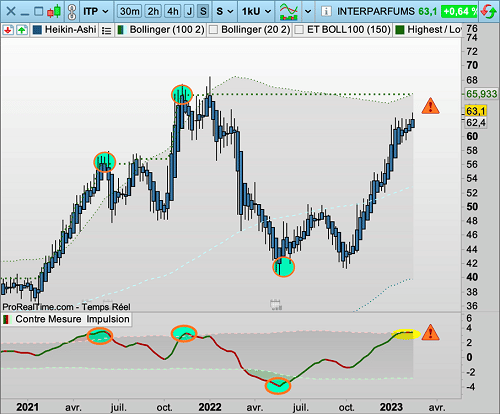Click the 62,4 price label
This screenshot has height=414, width=500.
476,123
